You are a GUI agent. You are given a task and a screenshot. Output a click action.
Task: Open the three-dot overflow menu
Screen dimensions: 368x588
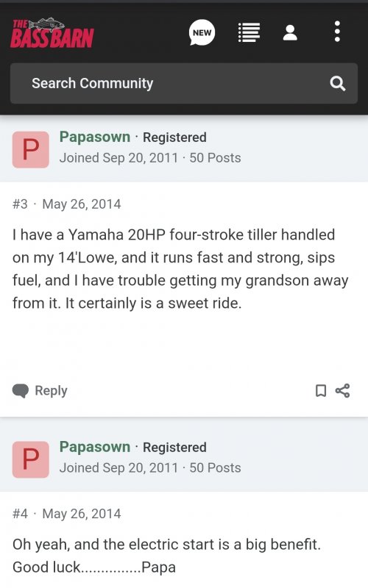[337, 32]
